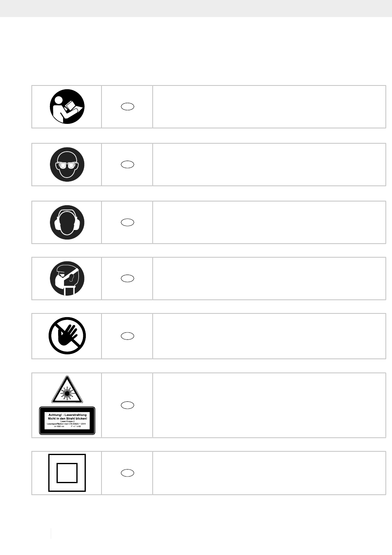Screen dimensions: 392x555
Task: Click the oval marker beside double-square symbol
Action: 128,473
